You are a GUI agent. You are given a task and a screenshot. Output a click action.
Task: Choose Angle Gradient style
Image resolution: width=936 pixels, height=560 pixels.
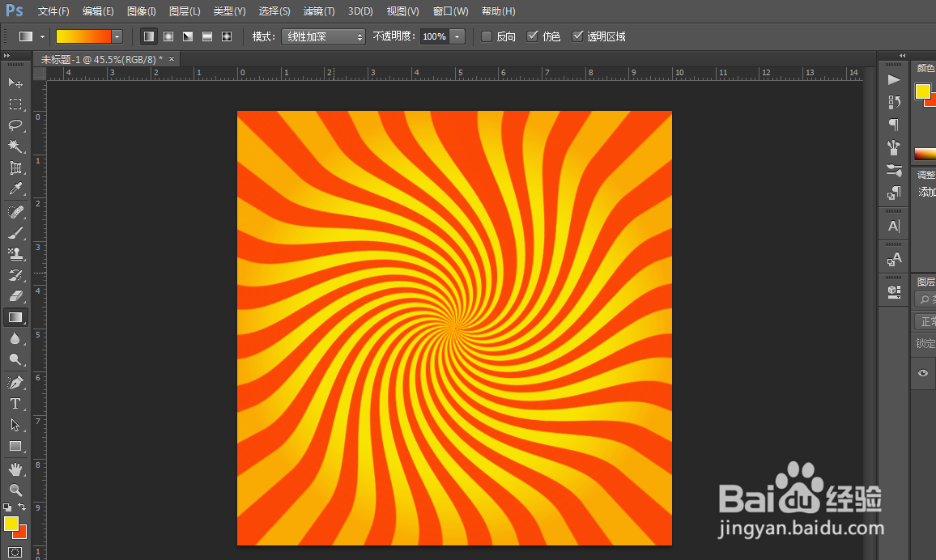[188, 36]
